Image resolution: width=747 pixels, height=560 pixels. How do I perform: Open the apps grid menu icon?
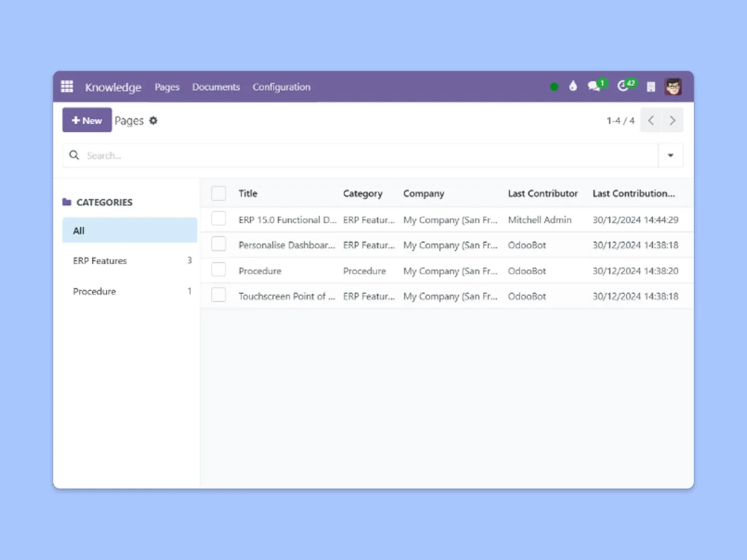click(x=67, y=87)
